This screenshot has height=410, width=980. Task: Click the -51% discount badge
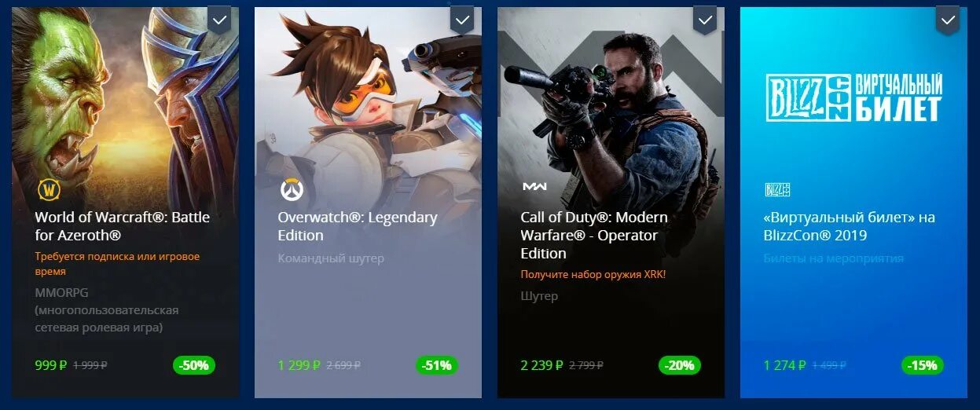pyautogui.click(x=437, y=364)
